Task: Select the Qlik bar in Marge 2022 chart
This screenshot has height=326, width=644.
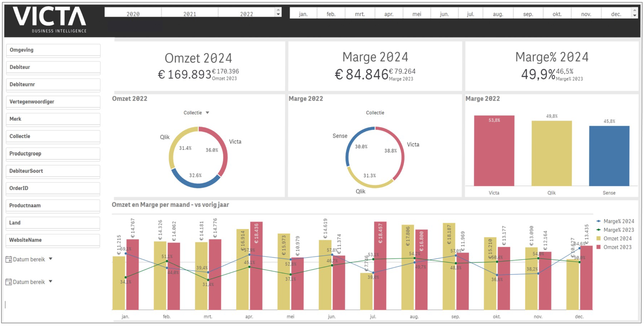Action: [x=552, y=153]
